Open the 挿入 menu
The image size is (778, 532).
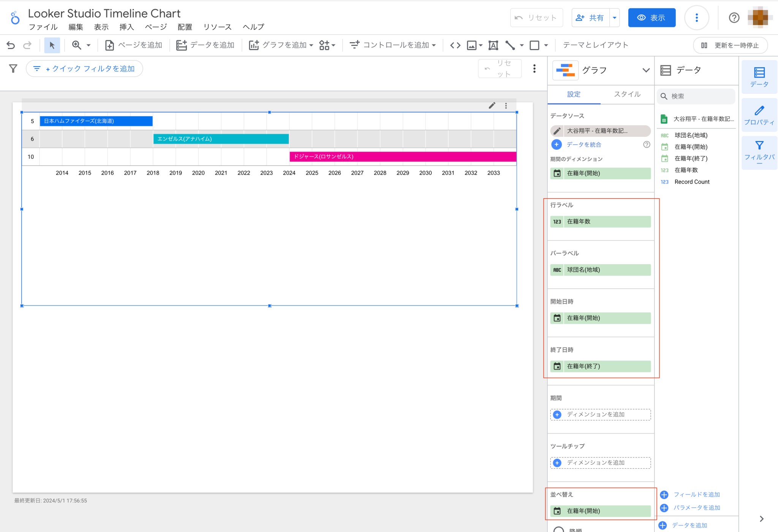click(127, 27)
